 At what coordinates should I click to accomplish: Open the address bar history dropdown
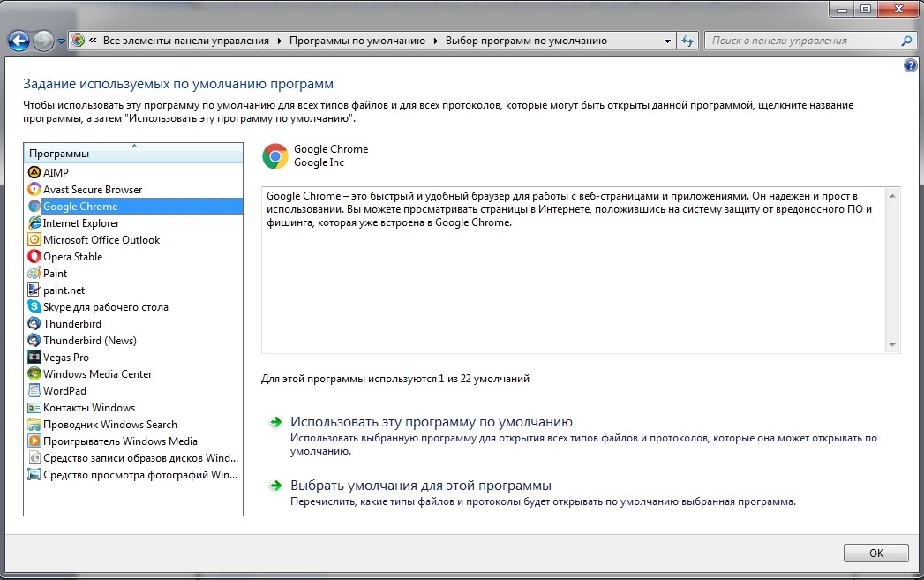coord(667,41)
